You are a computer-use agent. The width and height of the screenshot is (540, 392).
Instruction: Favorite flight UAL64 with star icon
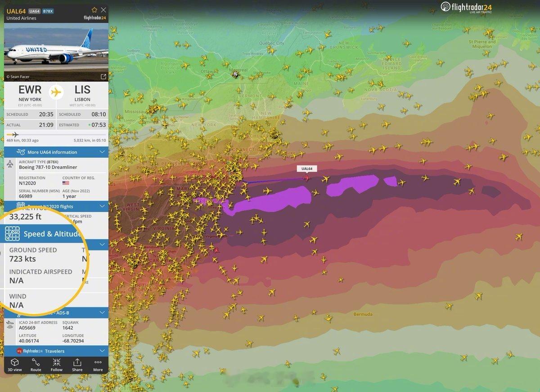point(94,9)
